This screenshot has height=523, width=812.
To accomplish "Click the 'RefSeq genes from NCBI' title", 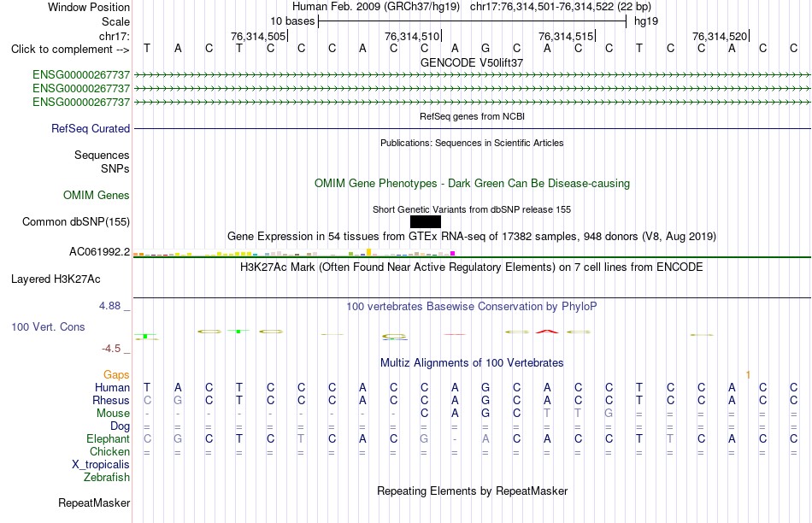I will (473, 116).
